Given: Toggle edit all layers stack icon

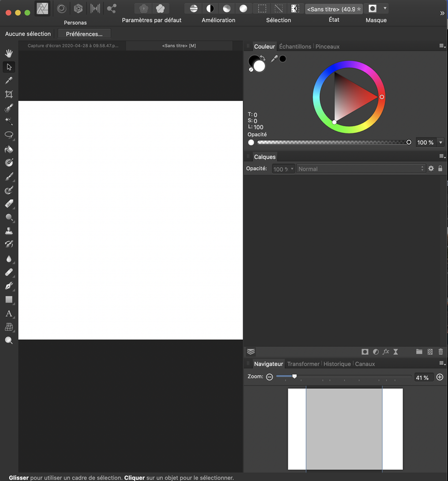Looking at the screenshot, I should tap(251, 352).
